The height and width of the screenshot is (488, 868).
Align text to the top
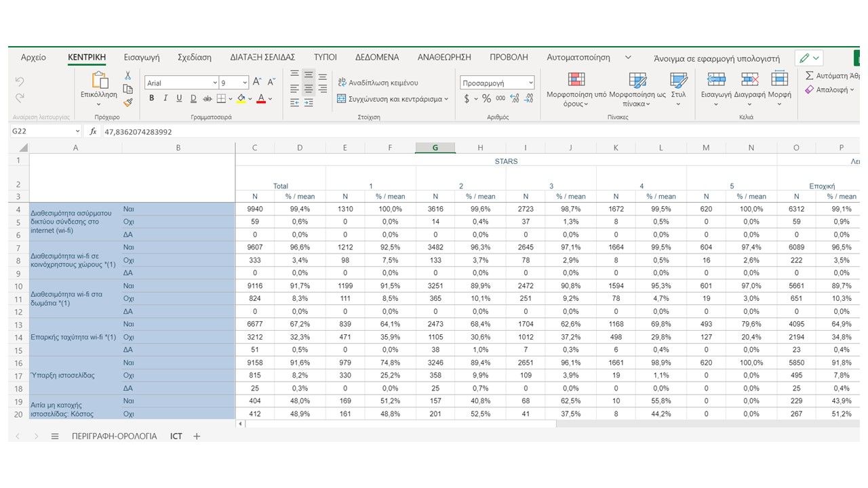click(x=294, y=75)
